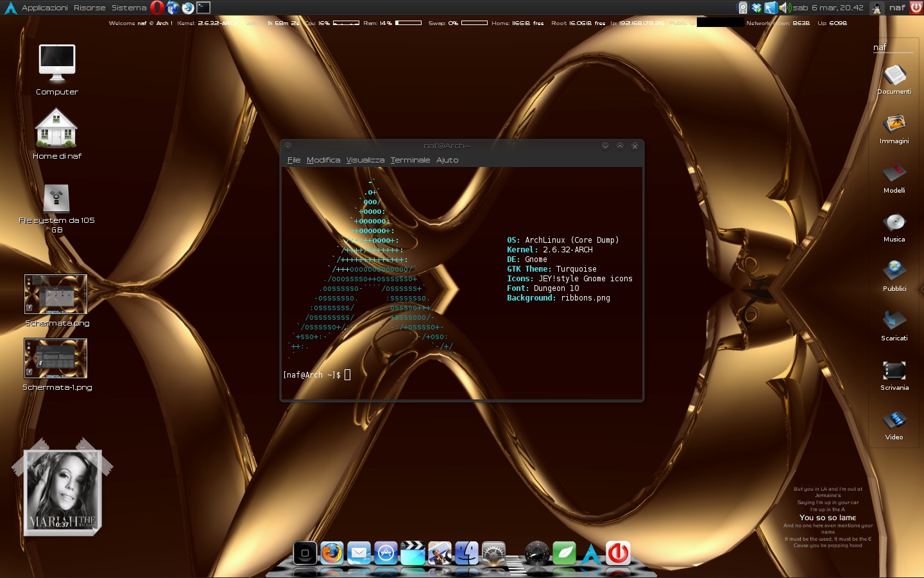The image size is (924, 578).
Task: Click the 'Icons: JEY!style Gnome icons' line
Action: point(570,279)
